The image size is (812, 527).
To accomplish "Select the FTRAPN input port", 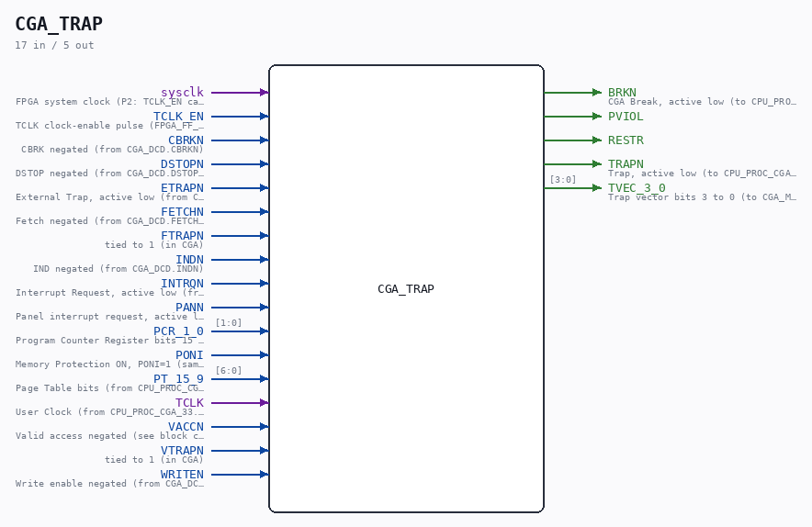I will [182, 235].
